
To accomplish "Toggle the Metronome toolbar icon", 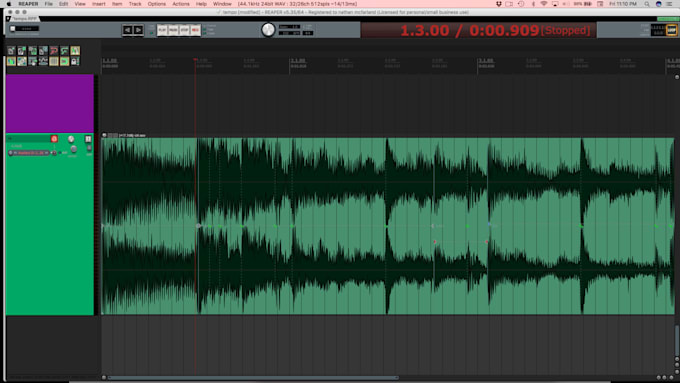I will (x=75, y=51).
